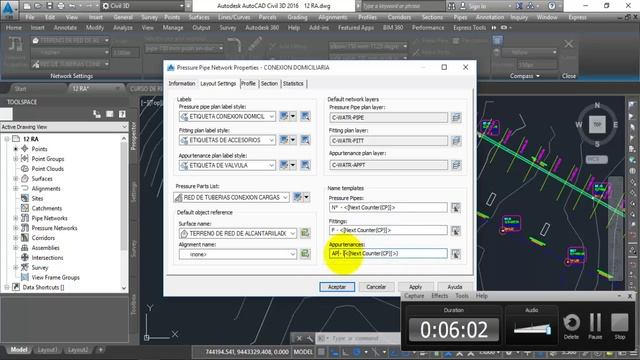Click in the Fittings name template field

pyautogui.click(x=388, y=230)
